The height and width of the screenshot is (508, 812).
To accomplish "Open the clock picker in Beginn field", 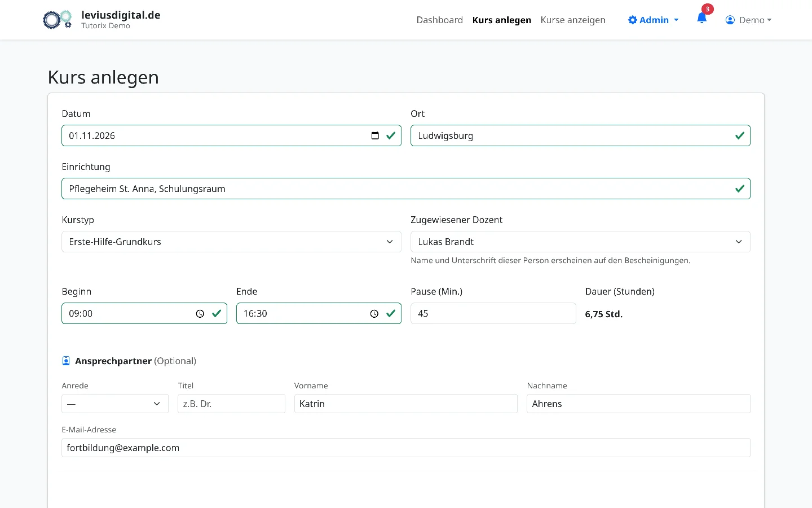I will click(x=200, y=314).
